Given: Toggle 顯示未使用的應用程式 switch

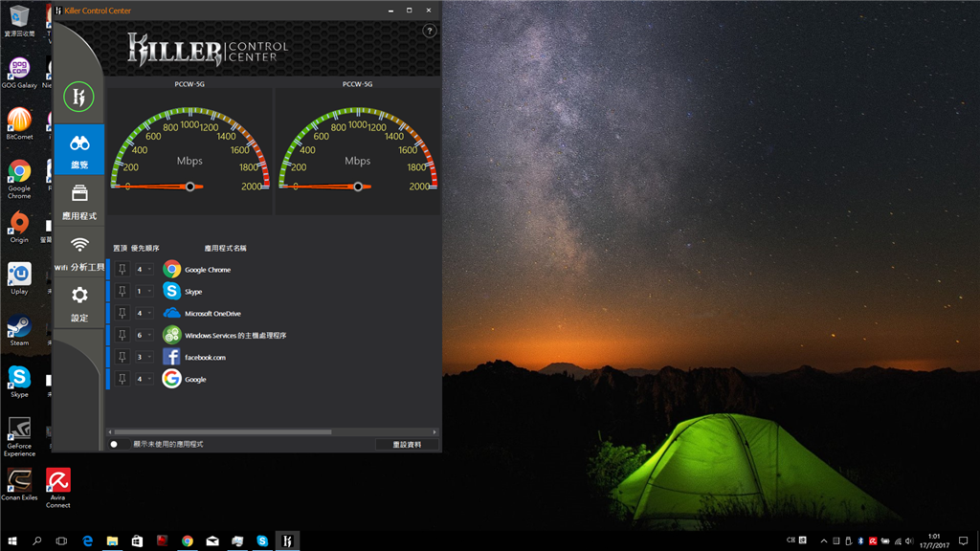Looking at the screenshot, I should tap(118, 444).
